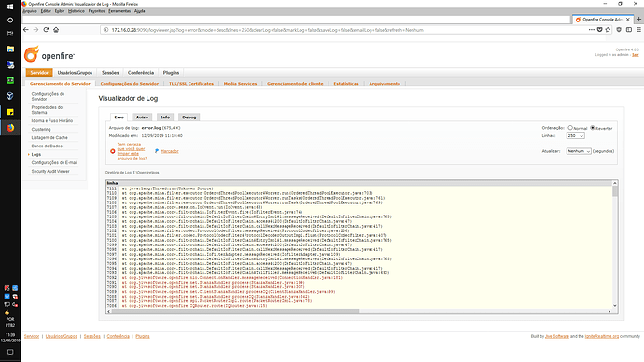Open the Usuários/Grupos main tab
Viewport: 644px width, 362px height.
(x=75, y=73)
